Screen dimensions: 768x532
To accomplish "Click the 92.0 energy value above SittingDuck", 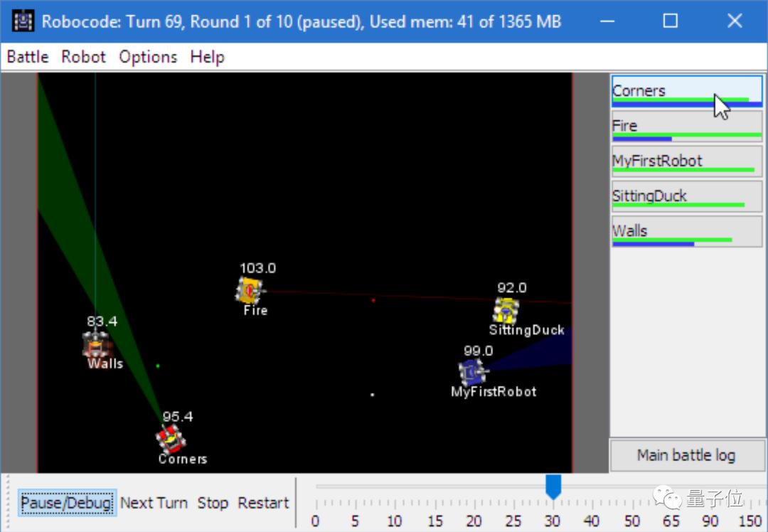I will point(512,287).
